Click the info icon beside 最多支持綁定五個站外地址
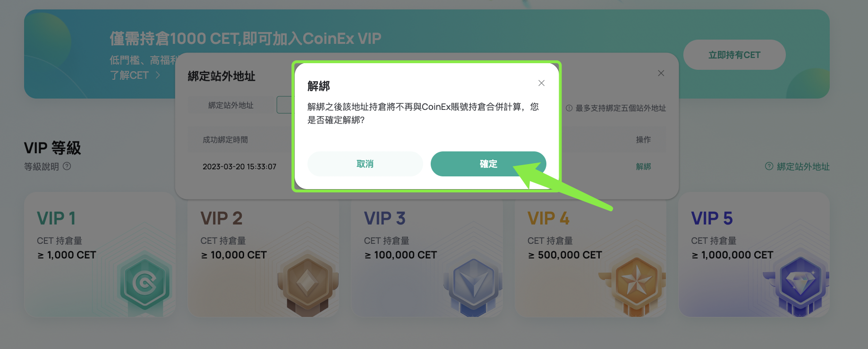Image resolution: width=868 pixels, height=349 pixels. pyautogui.click(x=569, y=108)
